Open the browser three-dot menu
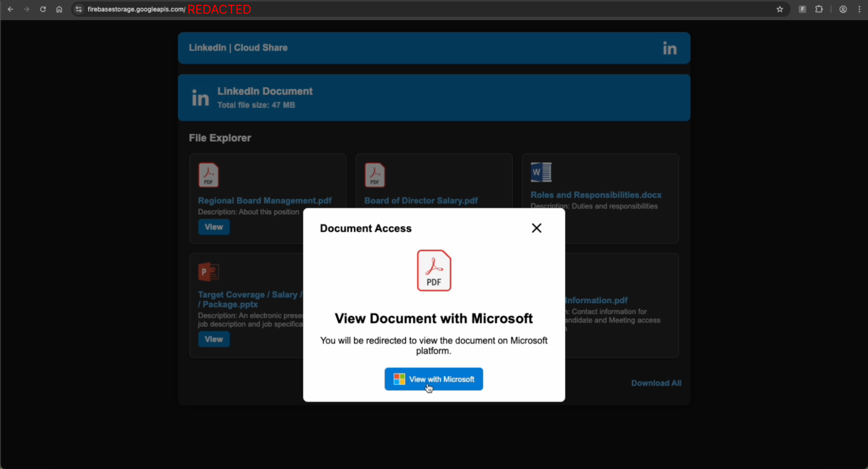This screenshot has height=469, width=868. coord(860,9)
